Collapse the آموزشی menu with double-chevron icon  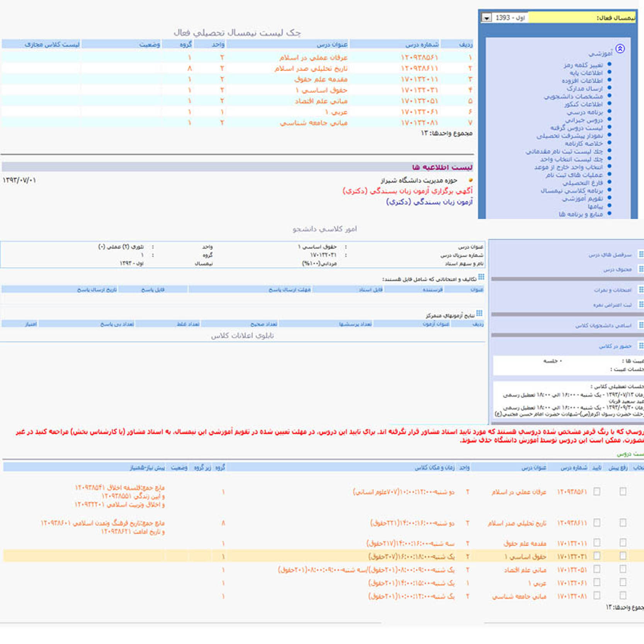[x=620, y=49]
